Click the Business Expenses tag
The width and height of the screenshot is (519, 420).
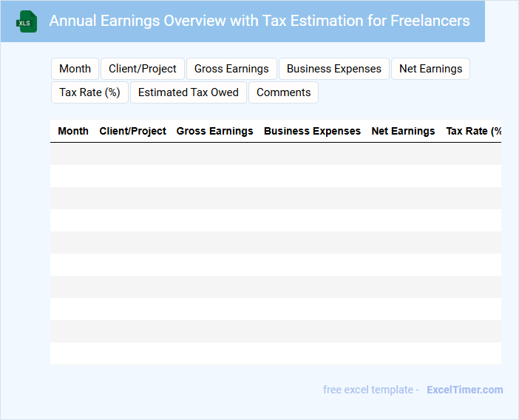[333, 69]
